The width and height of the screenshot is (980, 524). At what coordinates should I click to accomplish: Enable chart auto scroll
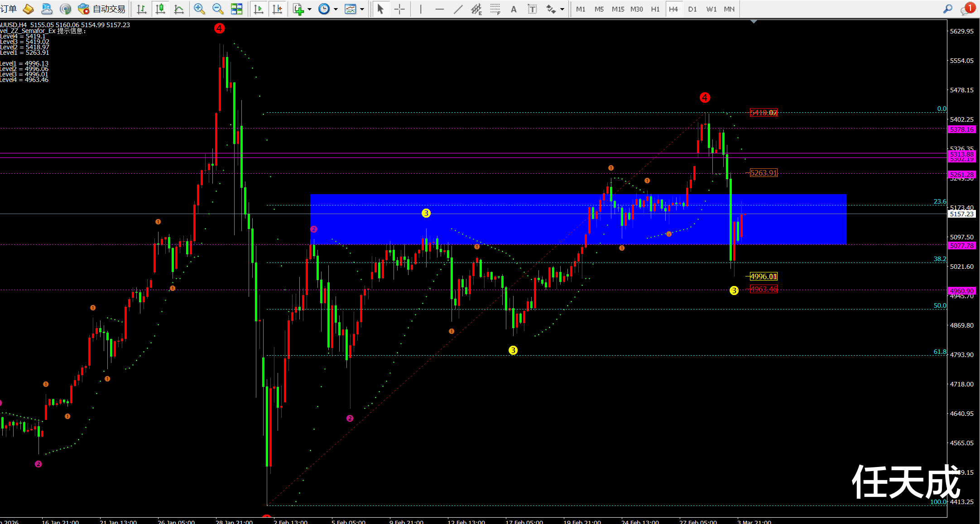point(259,9)
